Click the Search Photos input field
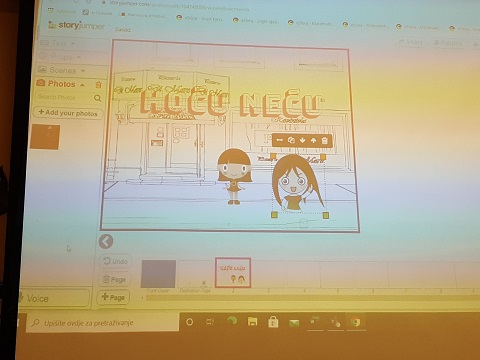Viewport: 480px width, 360px height. pyautogui.click(x=64, y=98)
